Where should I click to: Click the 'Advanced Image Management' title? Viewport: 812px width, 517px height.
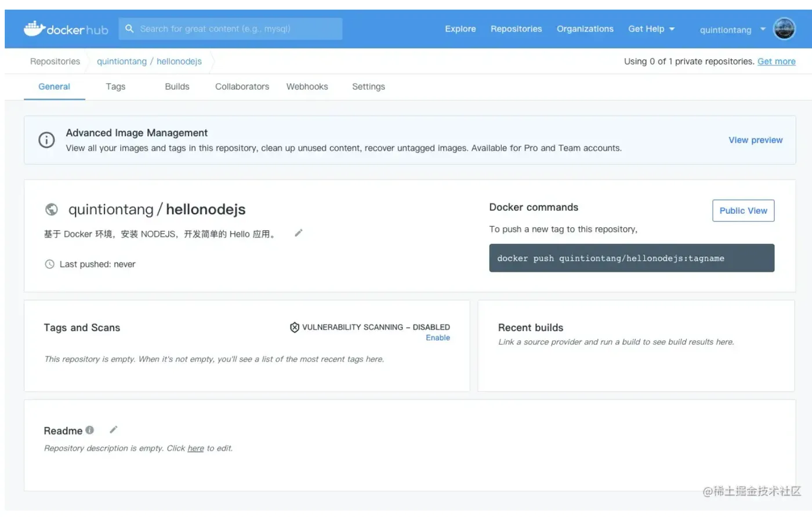point(137,133)
